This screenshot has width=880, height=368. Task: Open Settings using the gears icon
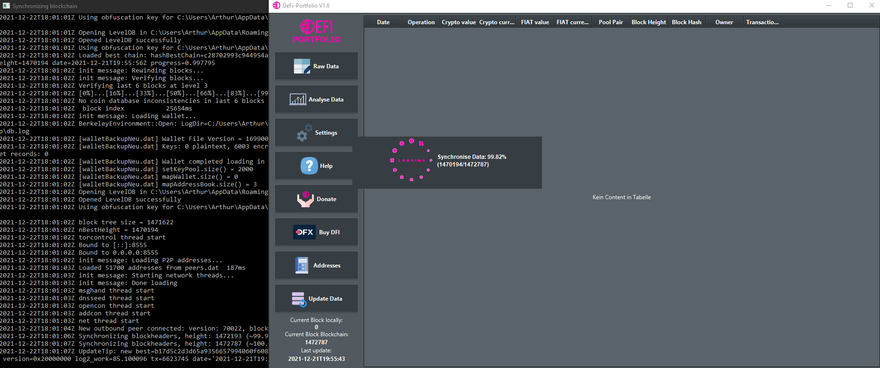point(304,132)
